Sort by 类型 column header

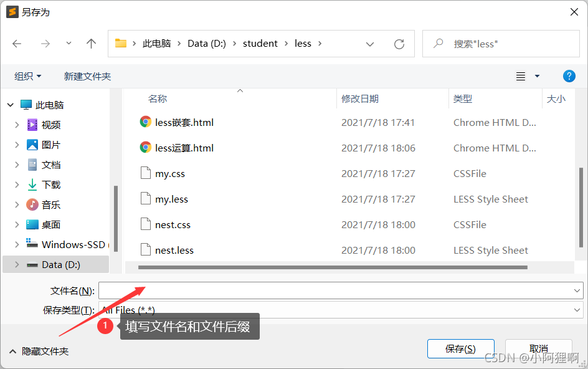pos(462,98)
